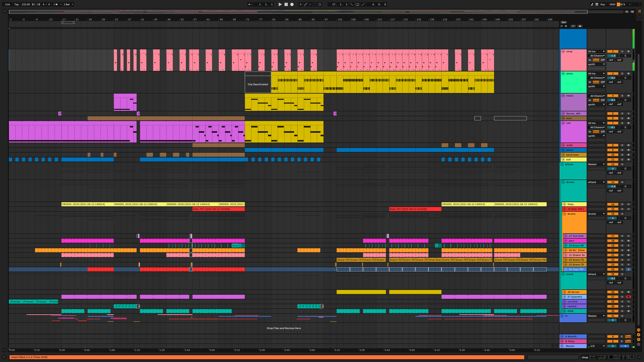Select the A Reverb return track

point(573,337)
